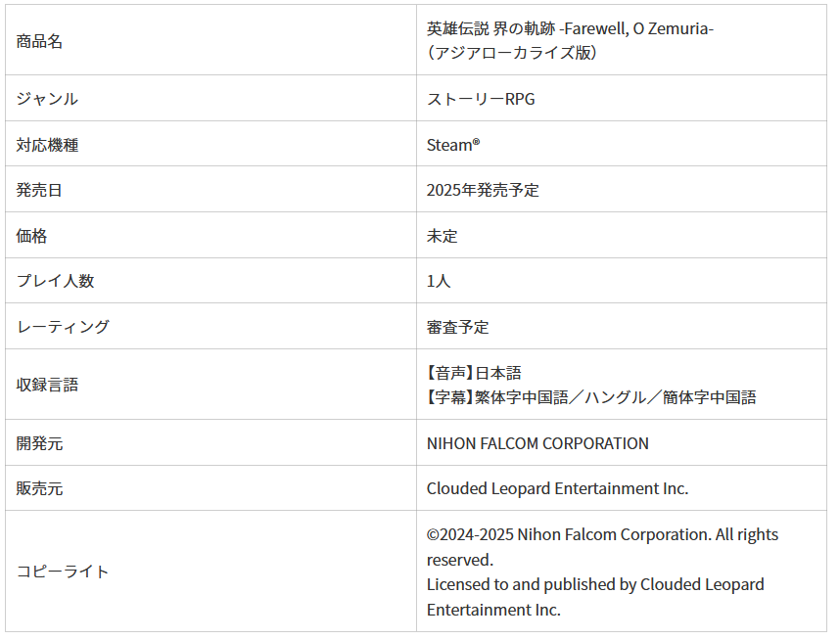Click the プレイ人数 label
This screenshot has width=840, height=640.
click(55, 281)
